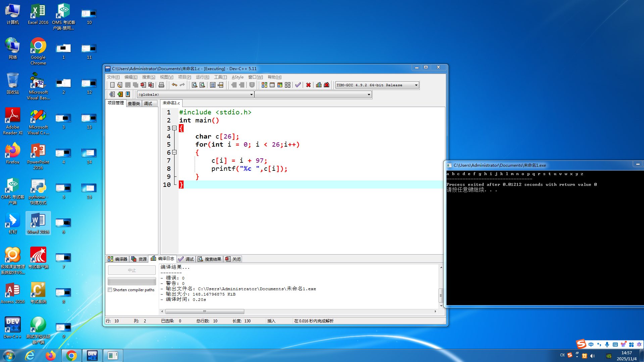Click the Run toolbar icon
The height and width of the screenshot is (362, 644).
pos(272,85)
